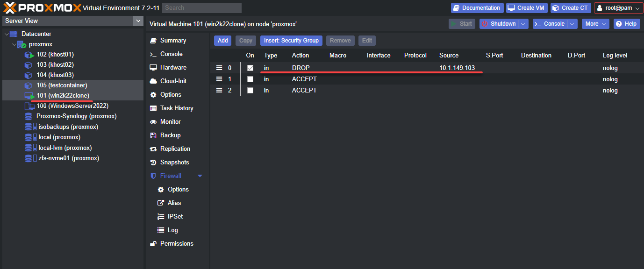The width and height of the screenshot is (644, 269).
Task: Open the Server View dropdown
Action: coord(138,21)
